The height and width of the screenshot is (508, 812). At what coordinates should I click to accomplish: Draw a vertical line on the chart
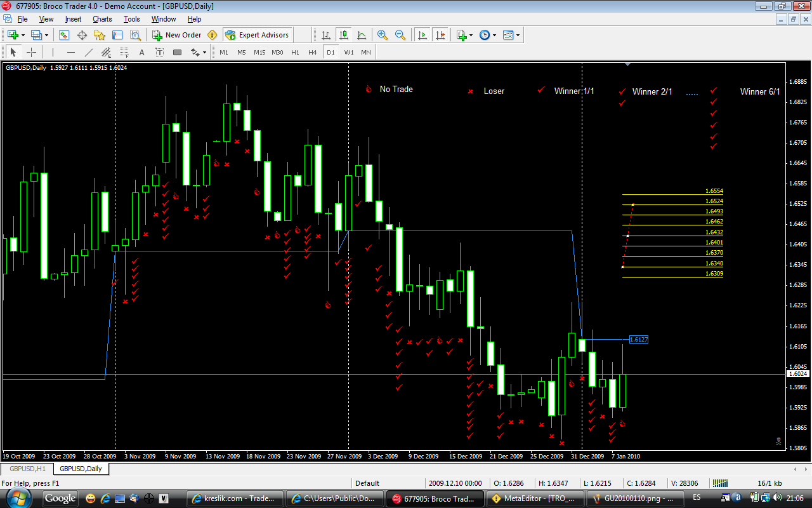[x=53, y=52]
